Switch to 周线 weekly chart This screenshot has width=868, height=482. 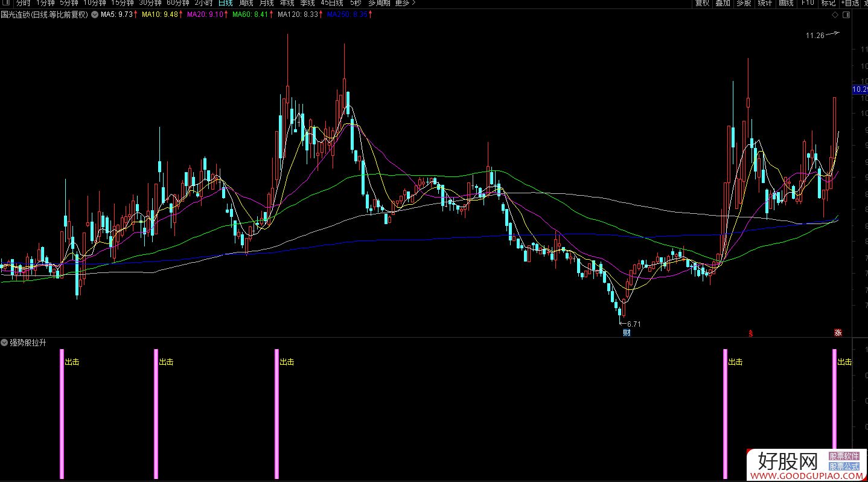[x=246, y=2]
